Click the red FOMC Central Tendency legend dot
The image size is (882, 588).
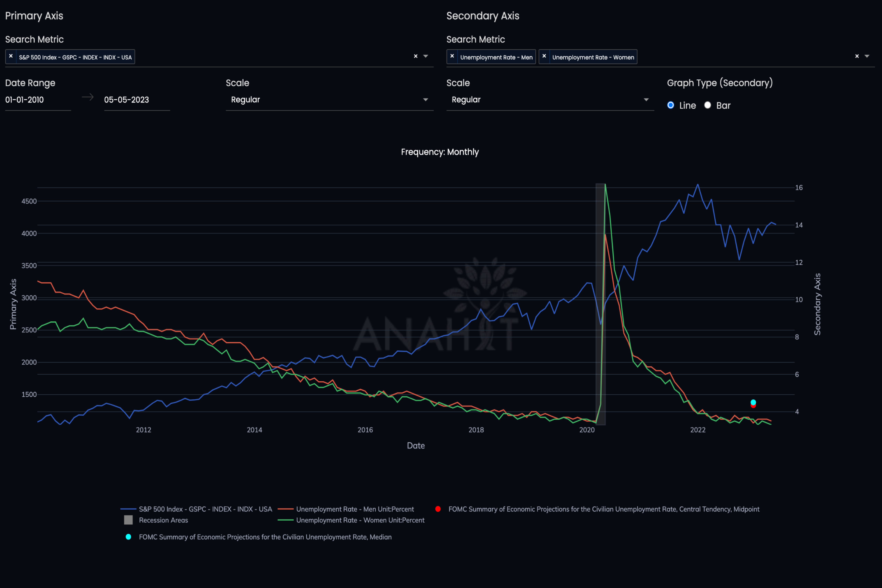438,509
